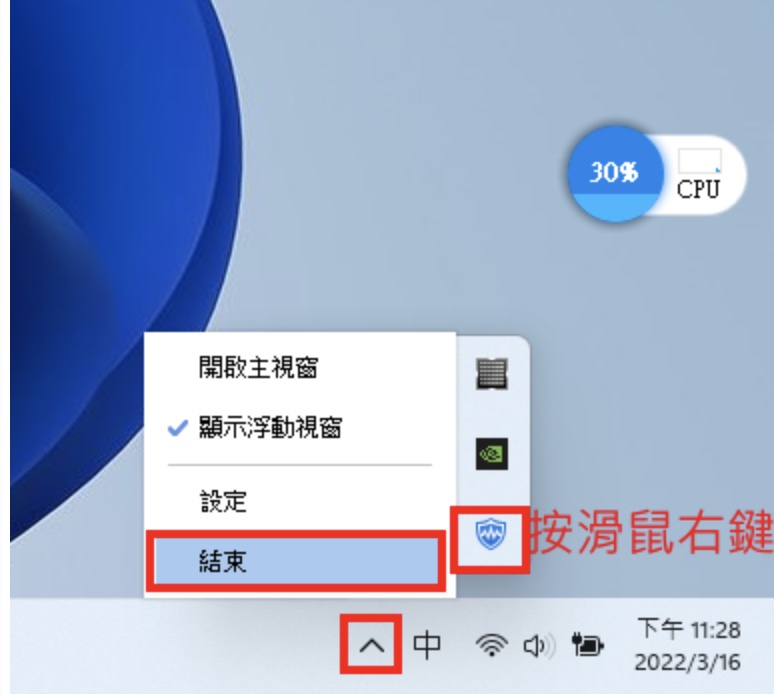This screenshot has height=698, width=774.
Task: Click the battery charging icon
Action: tap(587, 645)
